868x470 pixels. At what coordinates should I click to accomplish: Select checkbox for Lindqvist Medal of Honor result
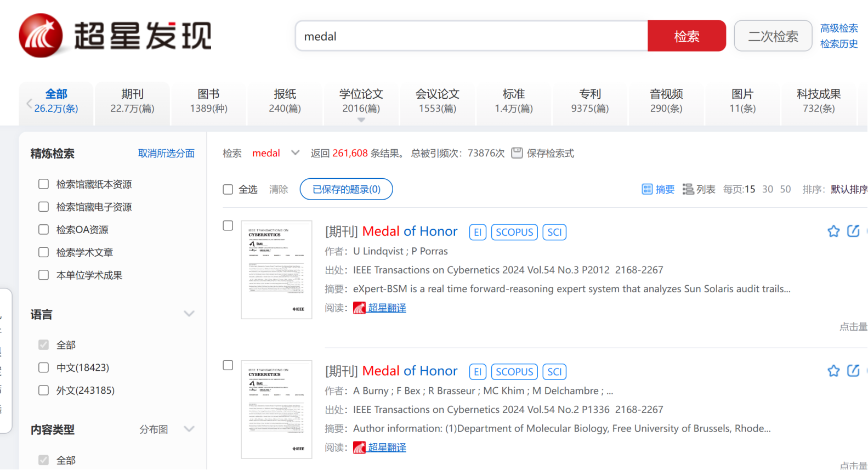228,225
